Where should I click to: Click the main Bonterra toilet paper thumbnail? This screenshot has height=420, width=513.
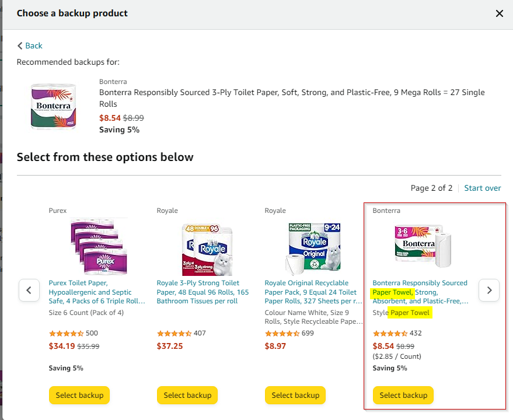click(53, 106)
